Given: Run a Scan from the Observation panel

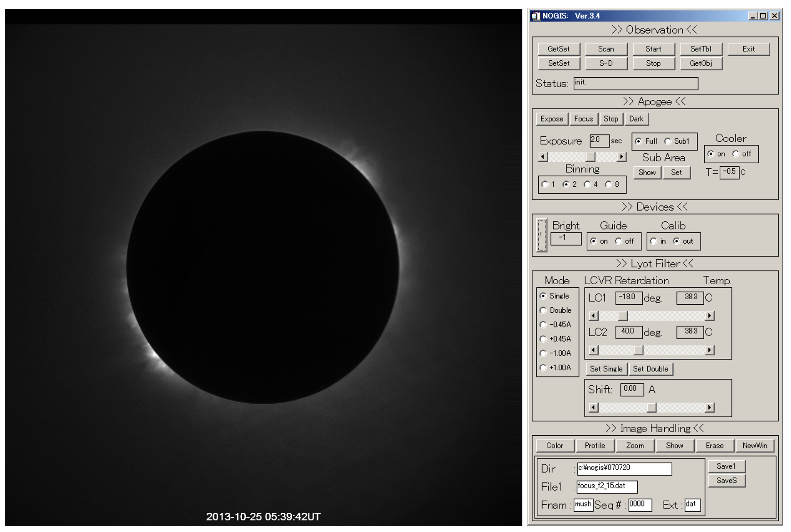Looking at the screenshot, I should pos(606,49).
